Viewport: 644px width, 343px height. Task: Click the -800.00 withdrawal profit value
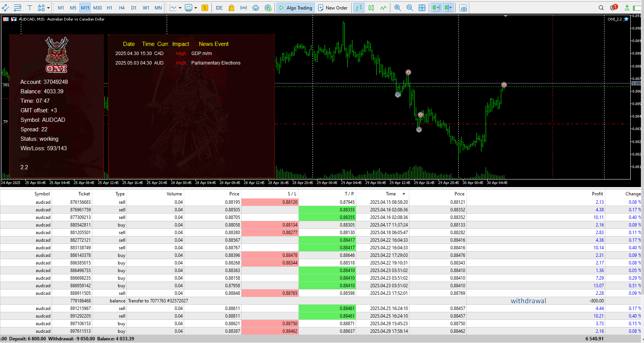[597, 301]
